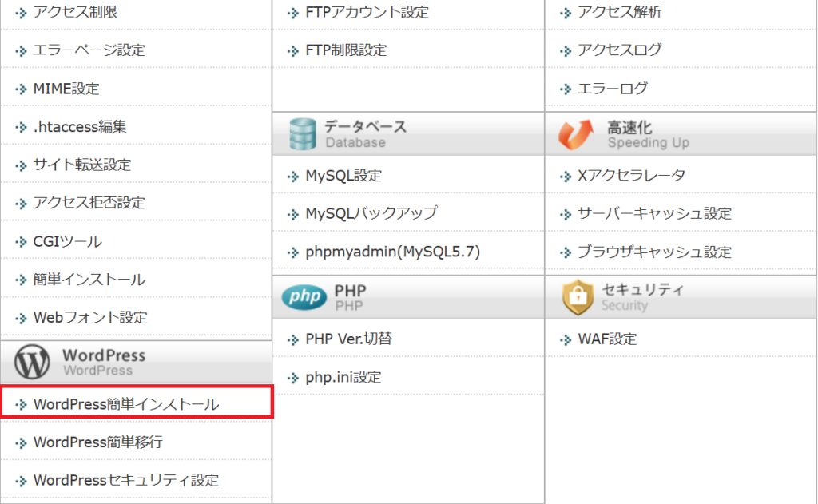Open エラーページ設定 link
This screenshot has width=818, height=504.
(x=89, y=50)
